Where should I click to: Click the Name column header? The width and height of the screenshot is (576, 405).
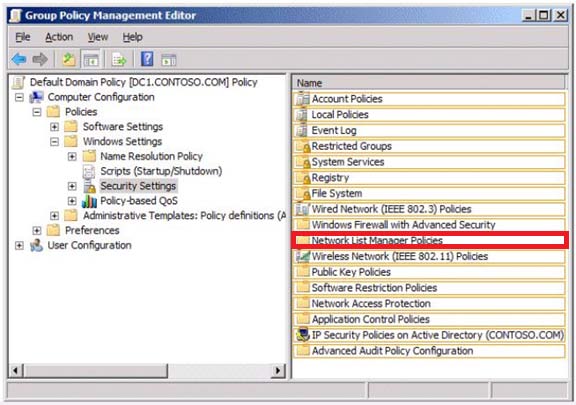click(429, 83)
